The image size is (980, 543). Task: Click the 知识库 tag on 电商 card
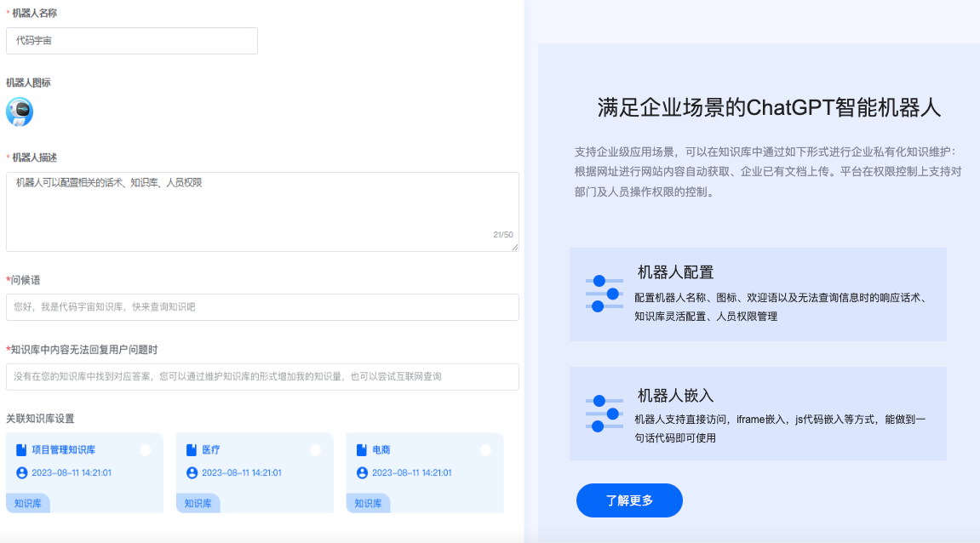pos(368,503)
